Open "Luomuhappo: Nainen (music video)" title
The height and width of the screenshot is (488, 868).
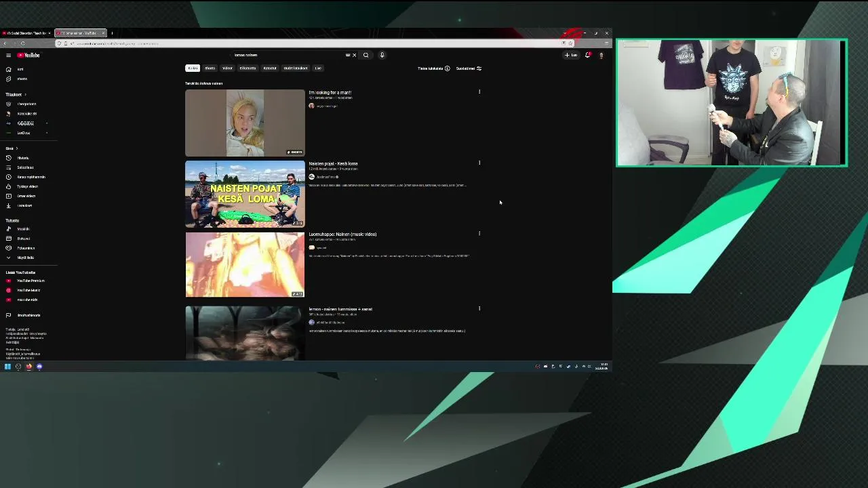coord(342,235)
